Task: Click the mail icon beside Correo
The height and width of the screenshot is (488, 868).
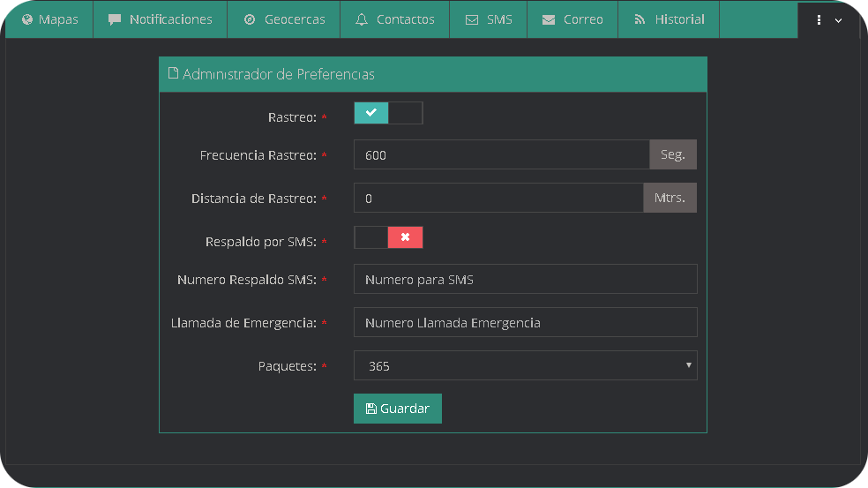Action: (x=549, y=19)
